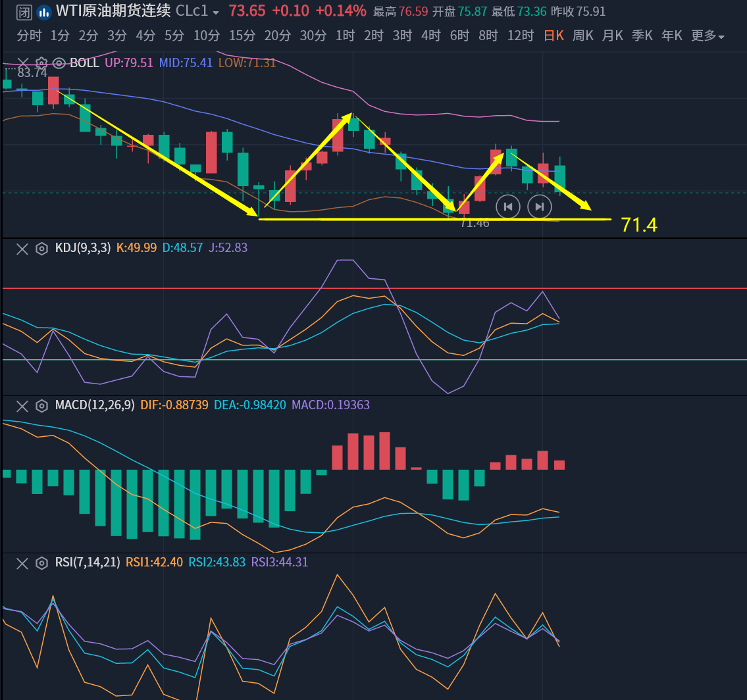Click the blue bar-chart logo icon
Image resolution: width=747 pixels, height=700 pixels.
tap(44, 12)
